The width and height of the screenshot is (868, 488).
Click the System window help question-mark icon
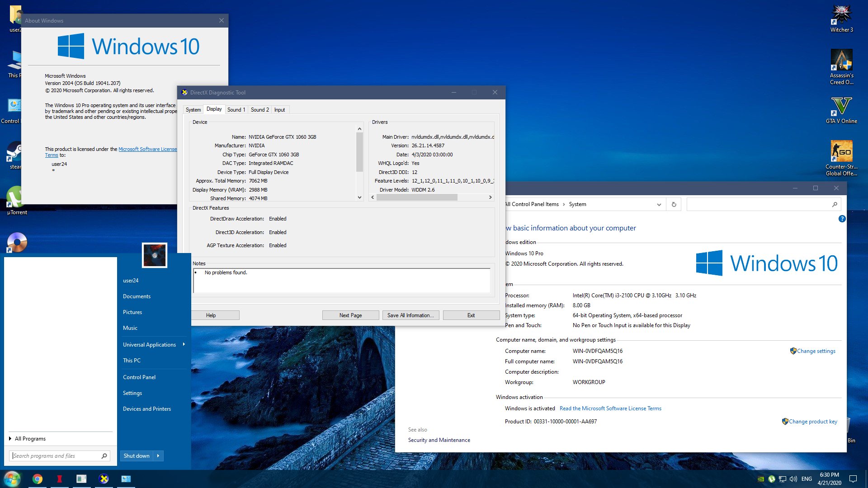pyautogui.click(x=842, y=219)
